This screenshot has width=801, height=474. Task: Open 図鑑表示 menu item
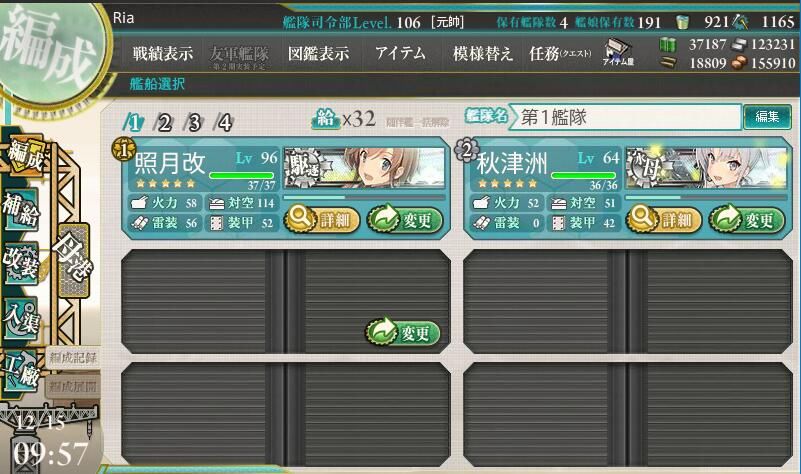318,53
